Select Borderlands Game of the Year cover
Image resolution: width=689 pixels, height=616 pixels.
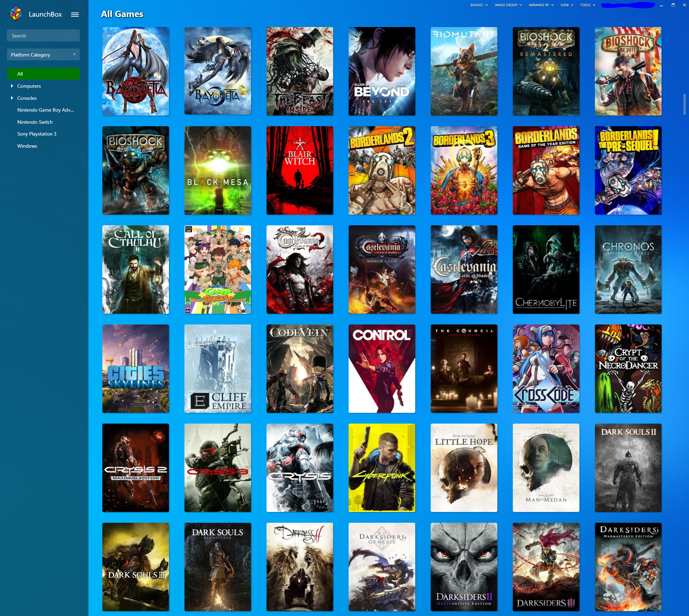[546, 171]
